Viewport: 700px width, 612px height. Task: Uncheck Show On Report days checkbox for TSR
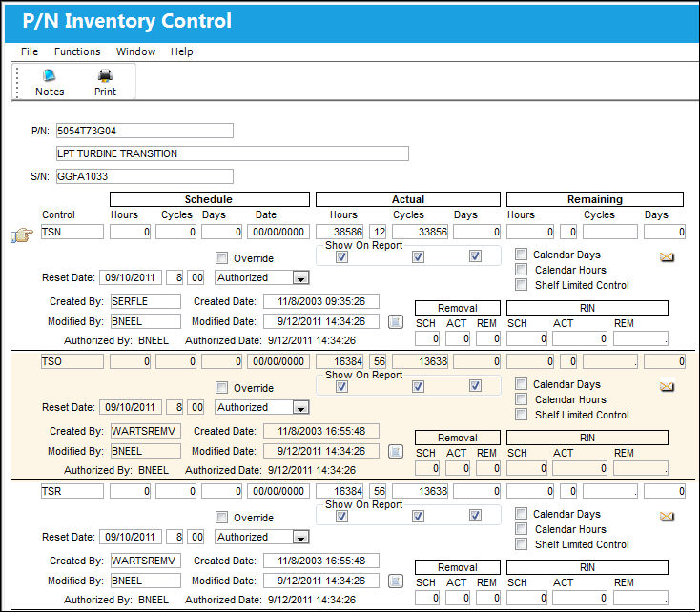coord(475,515)
